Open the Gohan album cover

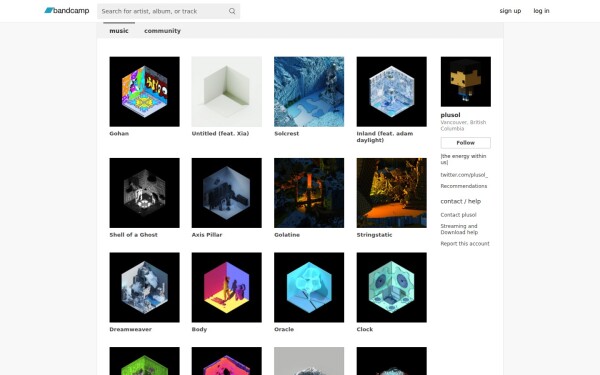tap(144, 91)
